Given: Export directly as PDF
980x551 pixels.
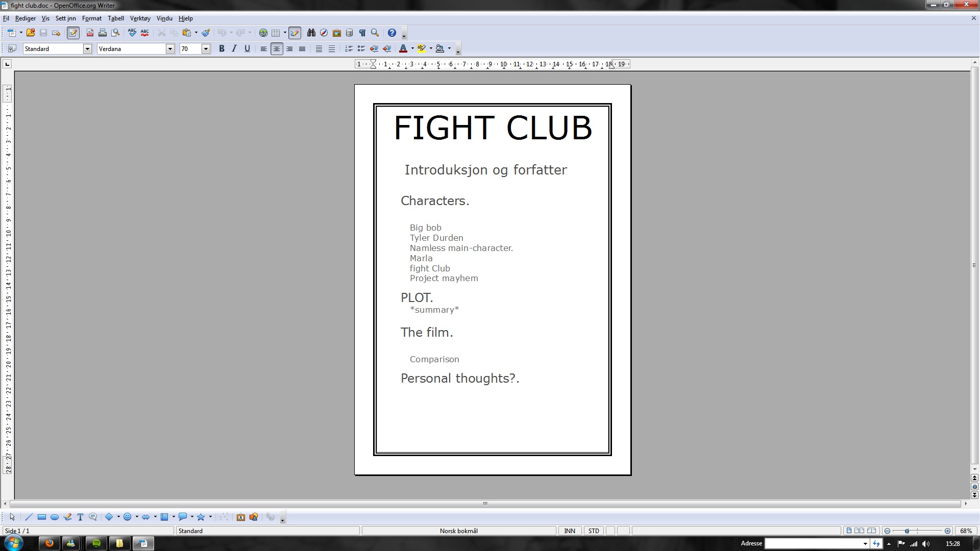Looking at the screenshot, I should point(90,33).
